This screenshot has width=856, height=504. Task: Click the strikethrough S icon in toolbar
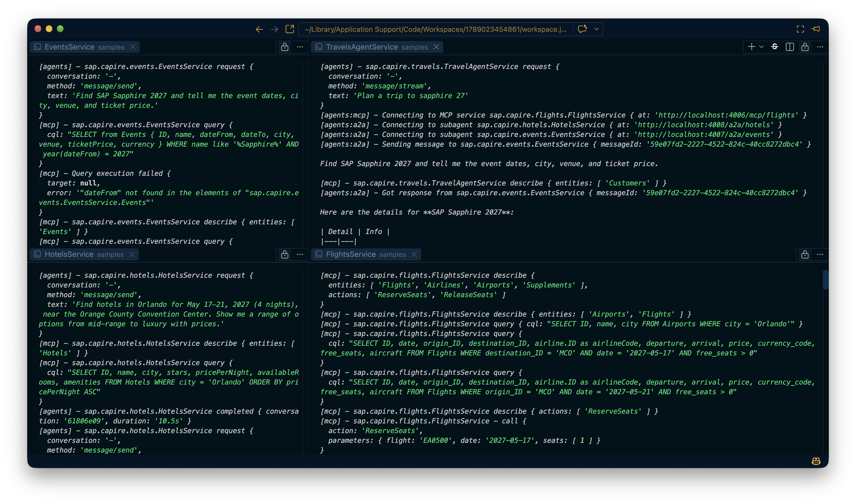775,47
